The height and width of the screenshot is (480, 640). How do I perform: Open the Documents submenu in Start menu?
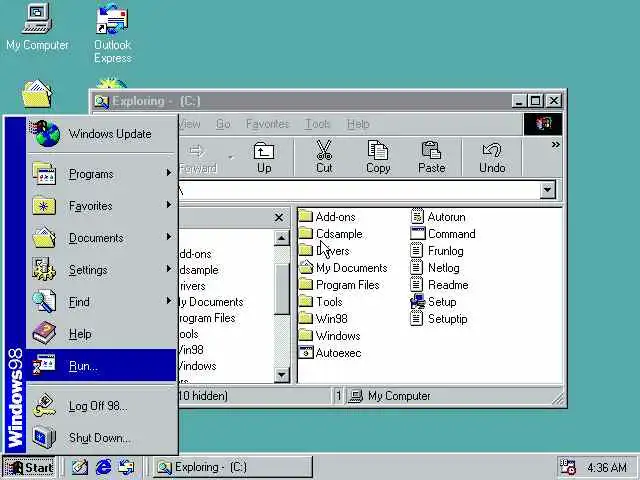102,238
